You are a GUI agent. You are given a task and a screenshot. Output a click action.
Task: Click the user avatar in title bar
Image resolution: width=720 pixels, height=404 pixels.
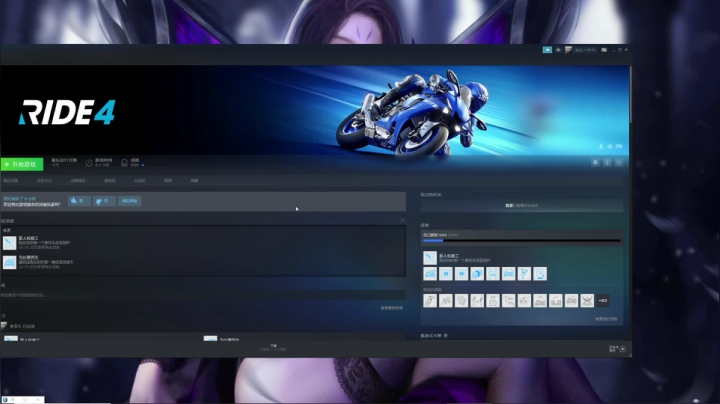point(568,50)
